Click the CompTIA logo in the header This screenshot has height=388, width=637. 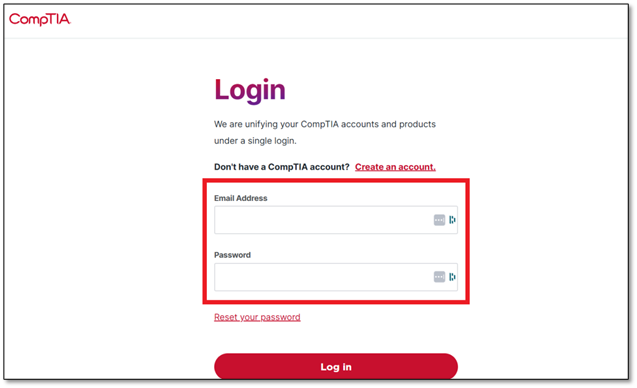39,19
